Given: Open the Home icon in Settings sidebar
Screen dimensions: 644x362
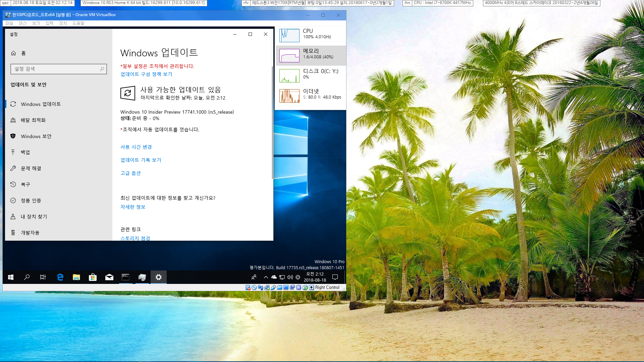Looking at the screenshot, I should (x=13, y=53).
